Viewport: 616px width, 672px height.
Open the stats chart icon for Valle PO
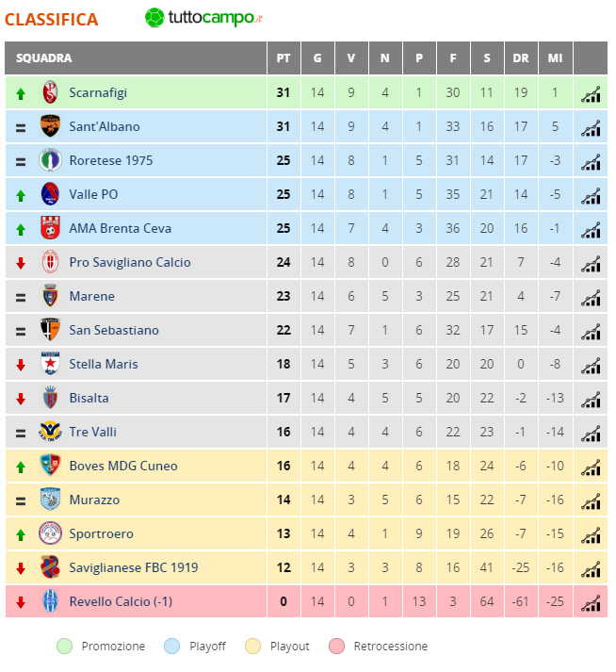tap(591, 196)
